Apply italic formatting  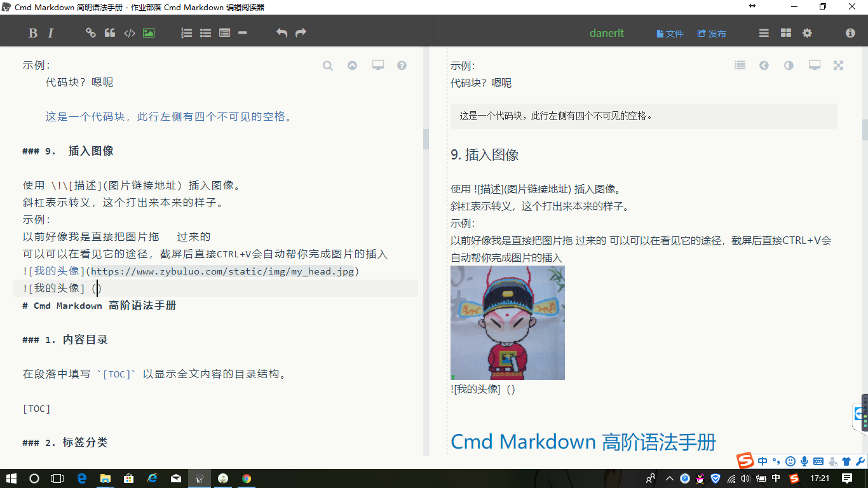(51, 33)
